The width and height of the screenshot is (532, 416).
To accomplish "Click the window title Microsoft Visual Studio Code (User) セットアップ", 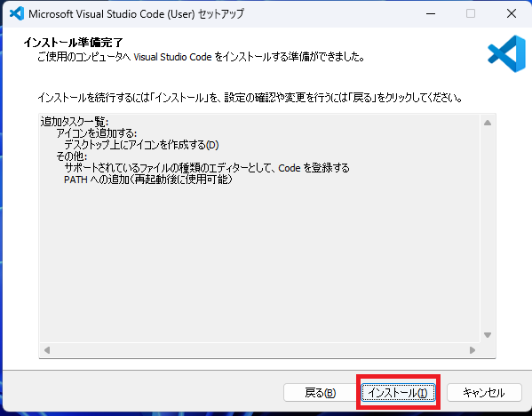I will (137, 14).
